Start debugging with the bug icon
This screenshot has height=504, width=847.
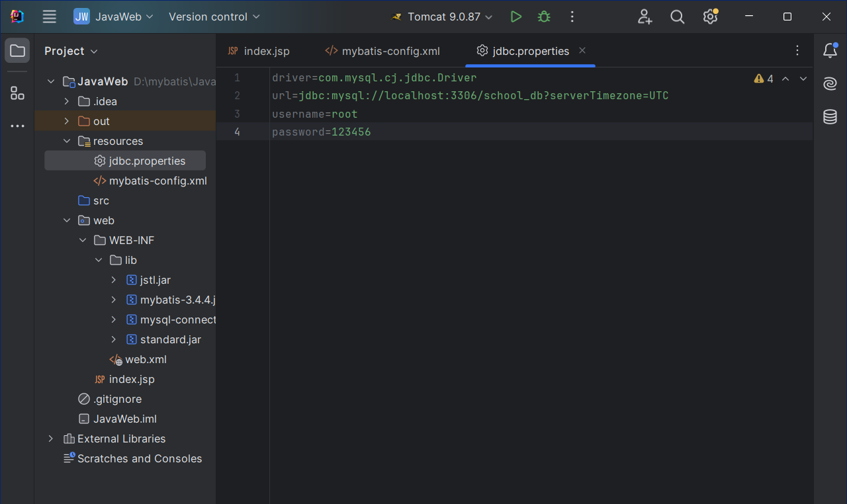point(544,17)
